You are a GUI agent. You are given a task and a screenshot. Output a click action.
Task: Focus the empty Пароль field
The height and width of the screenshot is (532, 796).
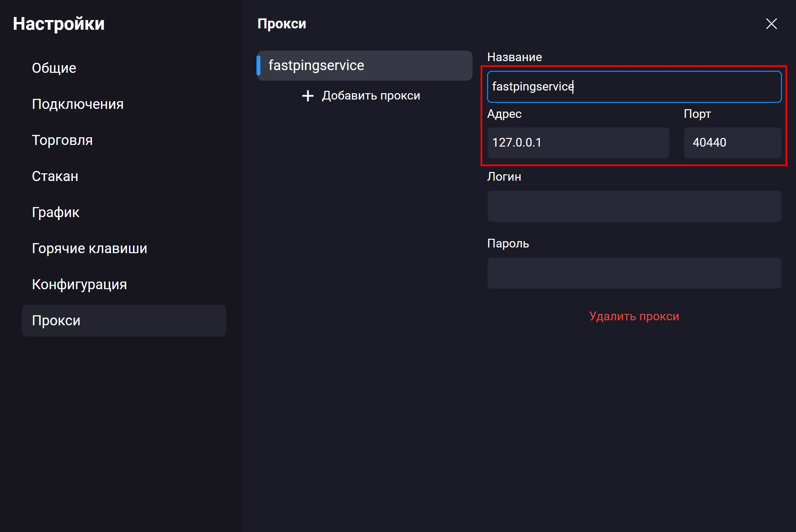[x=634, y=273]
